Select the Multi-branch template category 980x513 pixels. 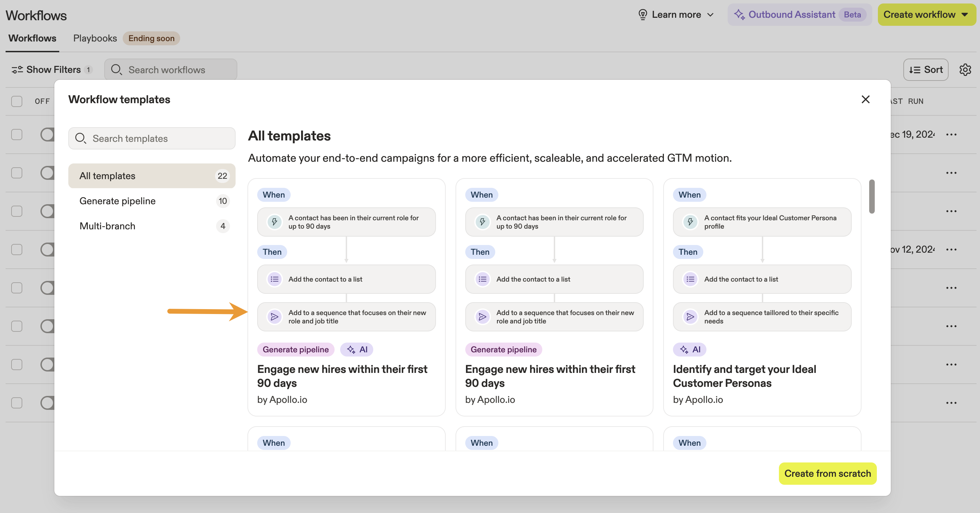click(107, 226)
